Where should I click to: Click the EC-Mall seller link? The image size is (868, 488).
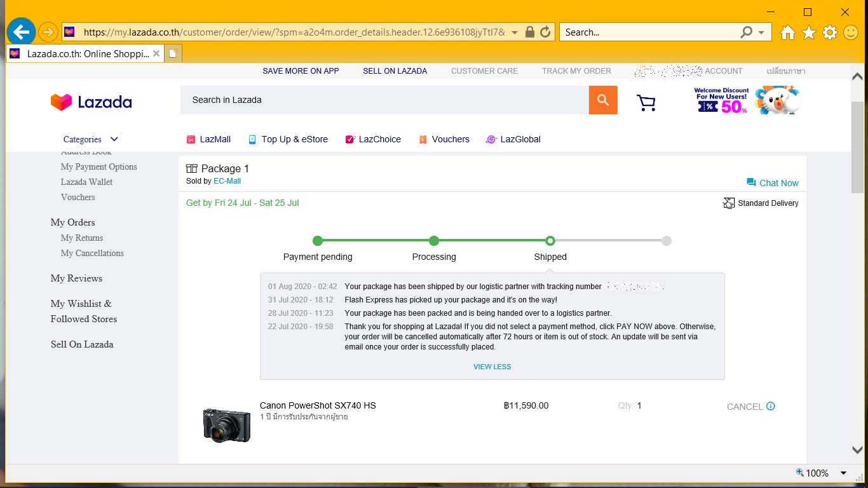coord(227,181)
